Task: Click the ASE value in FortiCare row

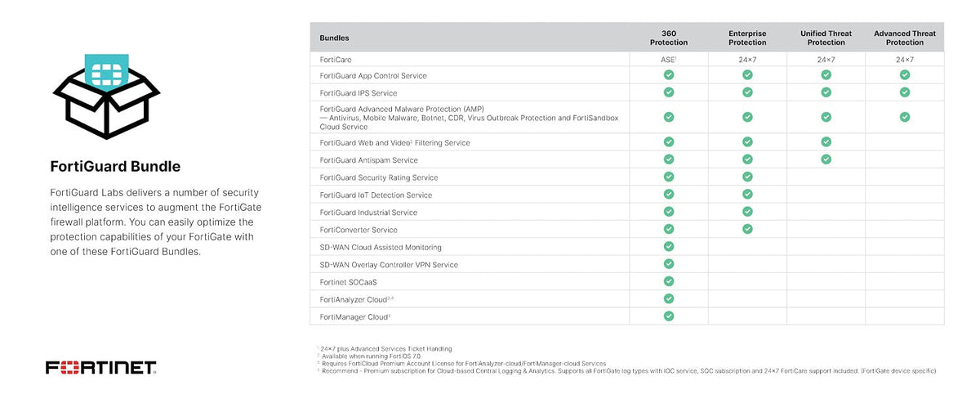Action: 668,60
